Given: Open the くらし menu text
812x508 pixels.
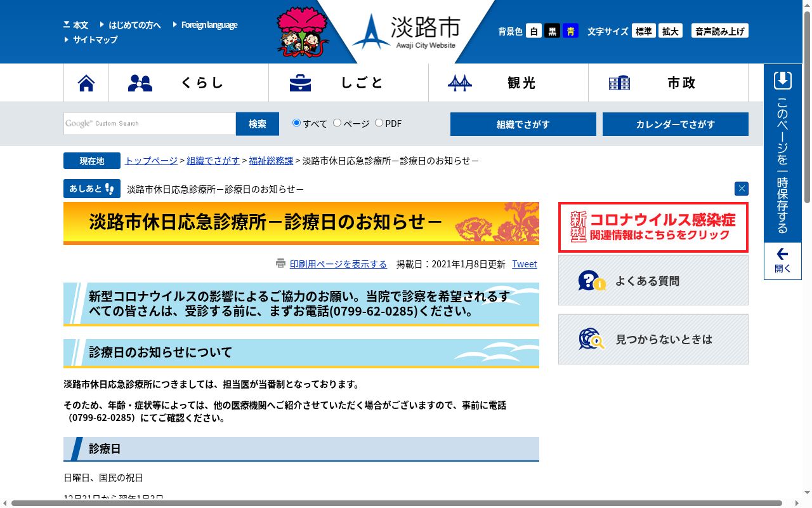Looking at the screenshot, I should [x=203, y=83].
